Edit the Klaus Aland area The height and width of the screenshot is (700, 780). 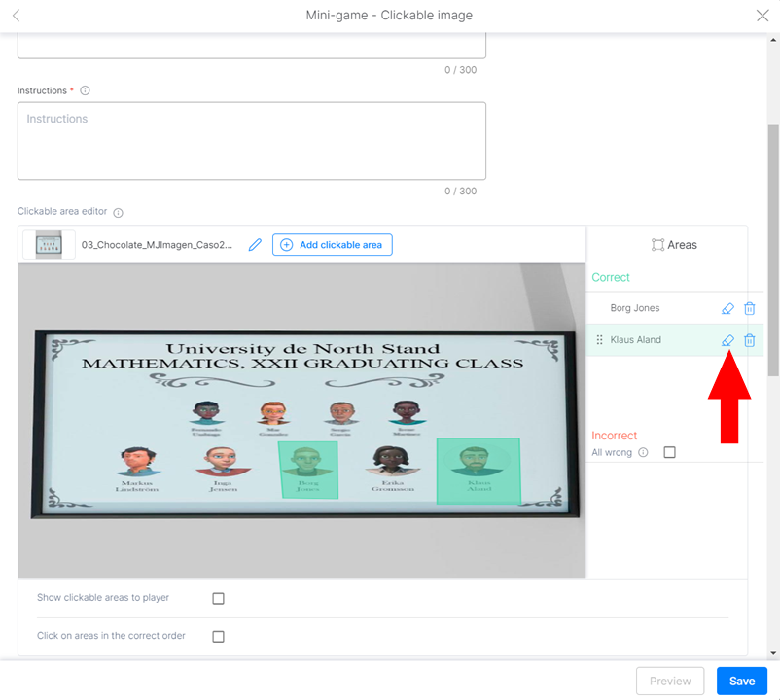[727, 340]
